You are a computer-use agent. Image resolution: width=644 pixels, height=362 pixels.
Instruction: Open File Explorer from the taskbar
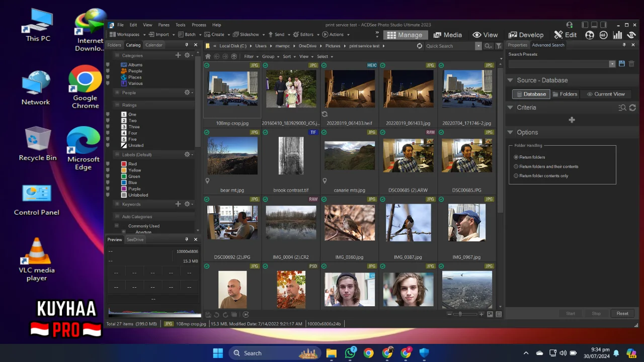pyautogui.click(x=331, y=353)
